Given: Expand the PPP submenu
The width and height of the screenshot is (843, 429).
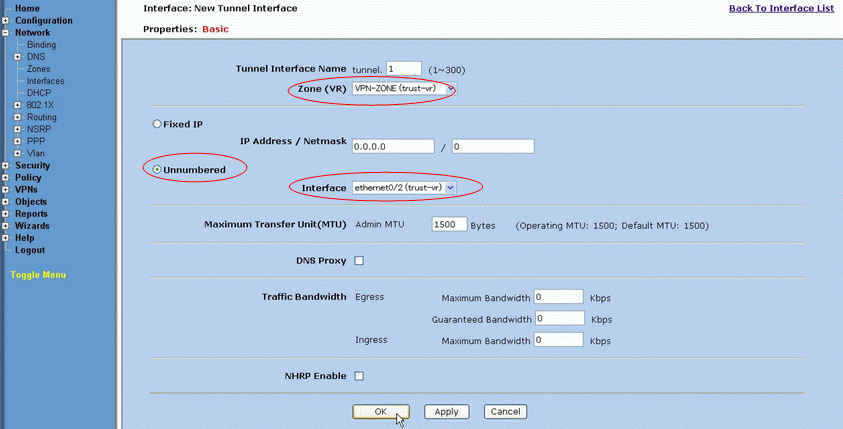Looking at the screenshot, I should pos(18,141).
